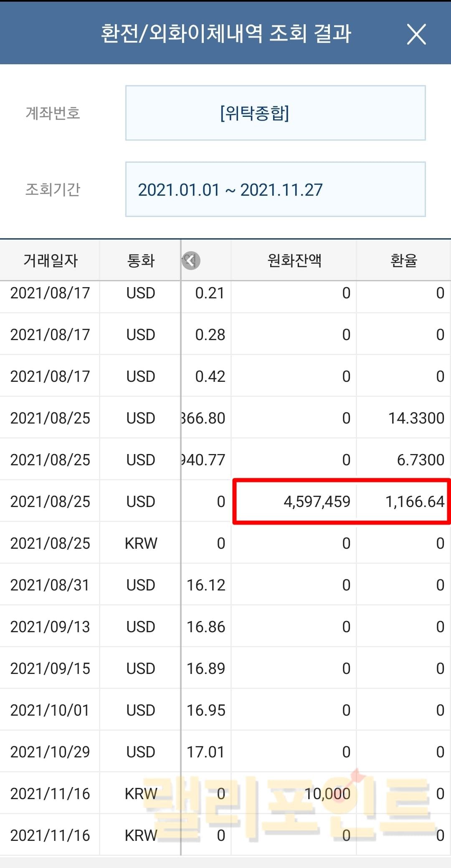
Task: Select the 6.7300 exchange rate value
Action: [x=420, y=460]
